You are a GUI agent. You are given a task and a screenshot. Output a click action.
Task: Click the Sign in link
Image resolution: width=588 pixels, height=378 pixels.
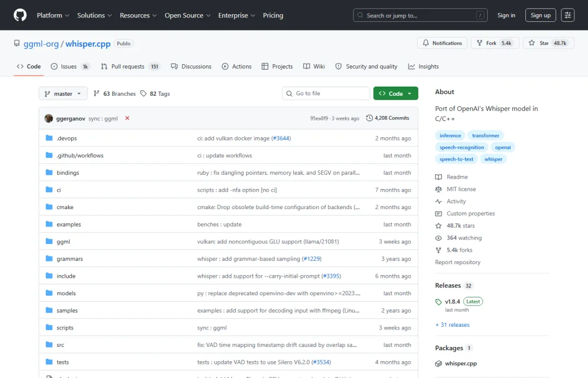tap(506, 15)
